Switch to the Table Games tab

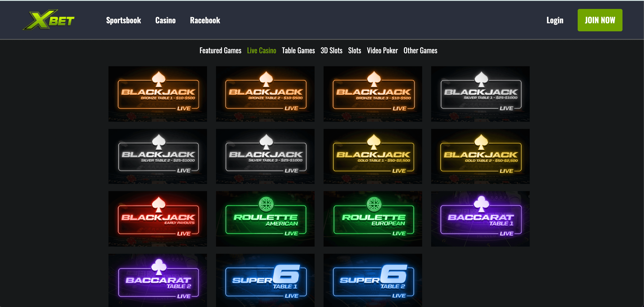298,50
